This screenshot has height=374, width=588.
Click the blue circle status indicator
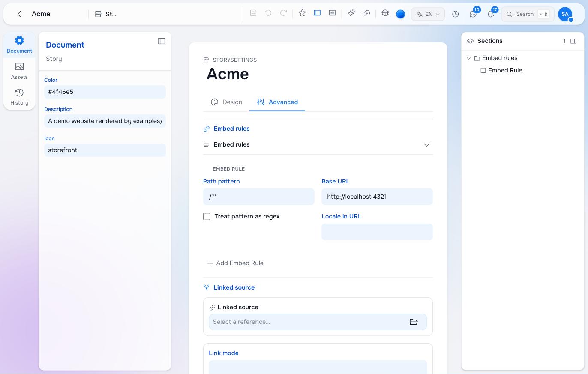click(x=400, y=14)
